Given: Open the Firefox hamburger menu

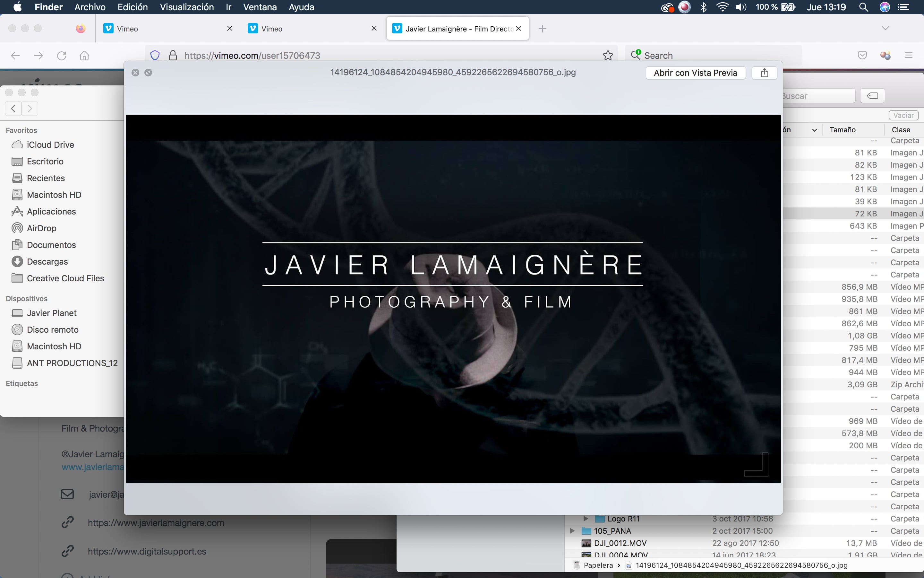Looking at the screenshot, I should (908, 56).
